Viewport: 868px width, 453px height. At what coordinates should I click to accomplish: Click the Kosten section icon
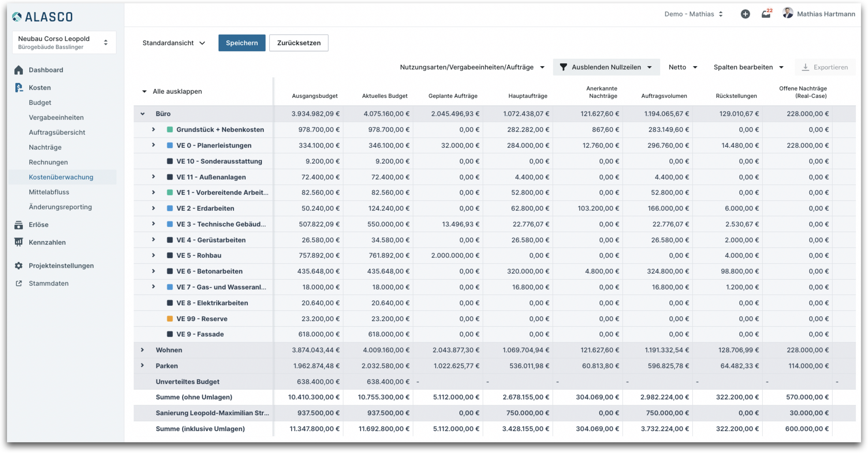pos(19,88)
